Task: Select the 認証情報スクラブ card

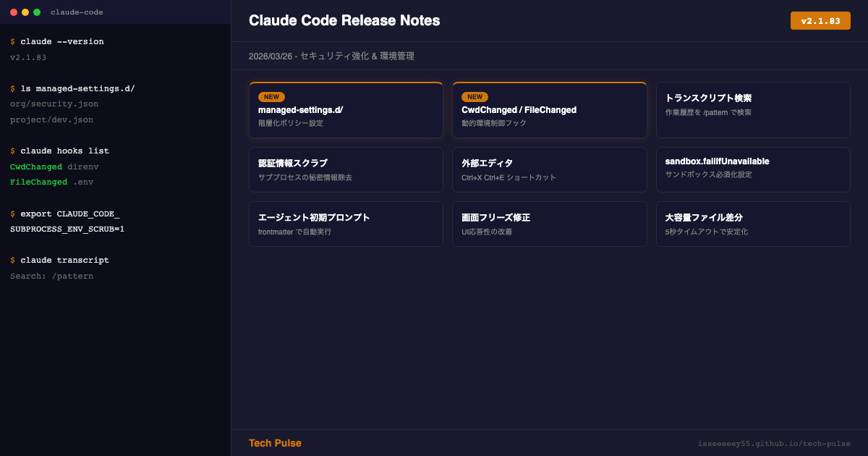Action: click(x=346, y=170)
